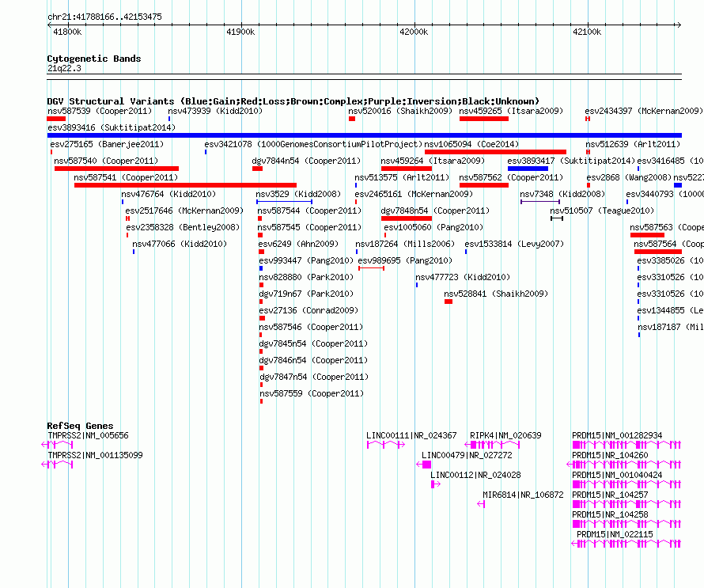The width and height of the screenshot is (704, 588).
Task: Click esv2517646 (McKernan2009) label
Action: pos(184,211)
